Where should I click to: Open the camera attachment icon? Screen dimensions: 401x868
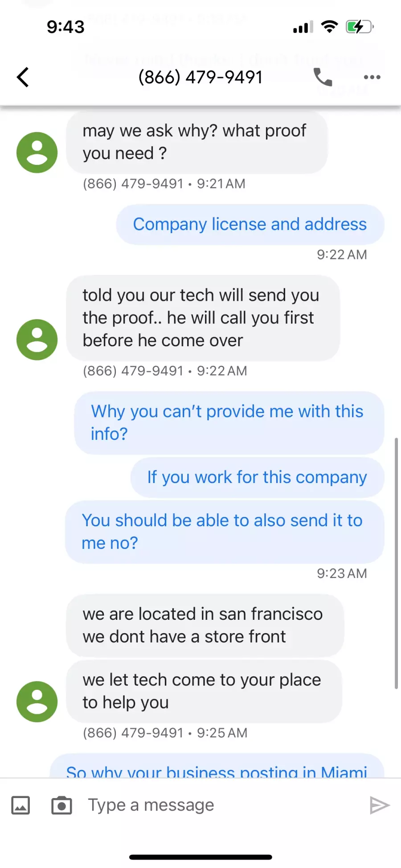pos(61,805)
